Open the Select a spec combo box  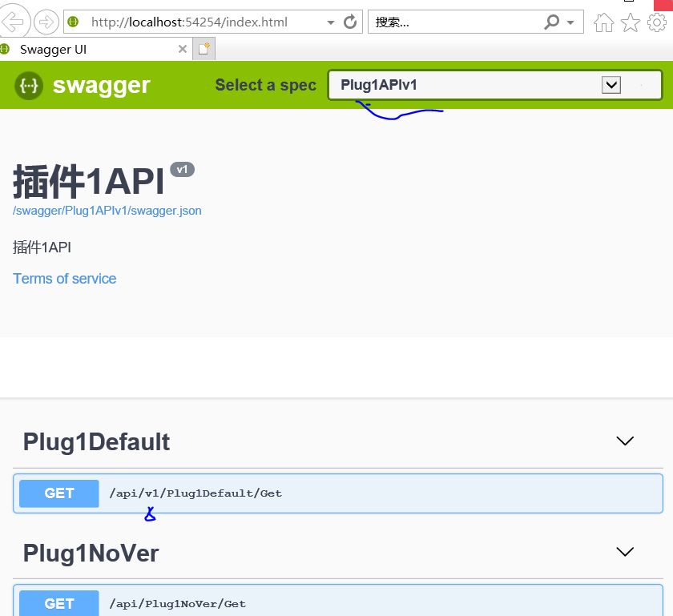click(495, 85)
